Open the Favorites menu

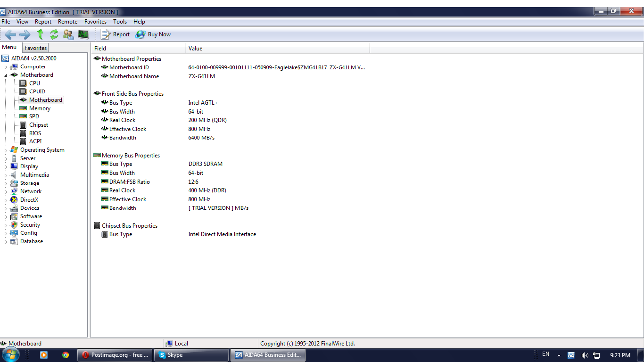pos(95,22)
